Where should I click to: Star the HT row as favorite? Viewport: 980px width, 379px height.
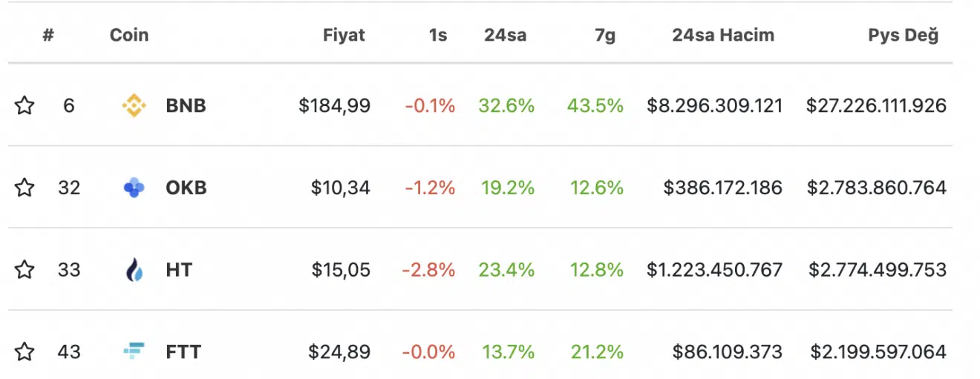[x=25, y=270]
